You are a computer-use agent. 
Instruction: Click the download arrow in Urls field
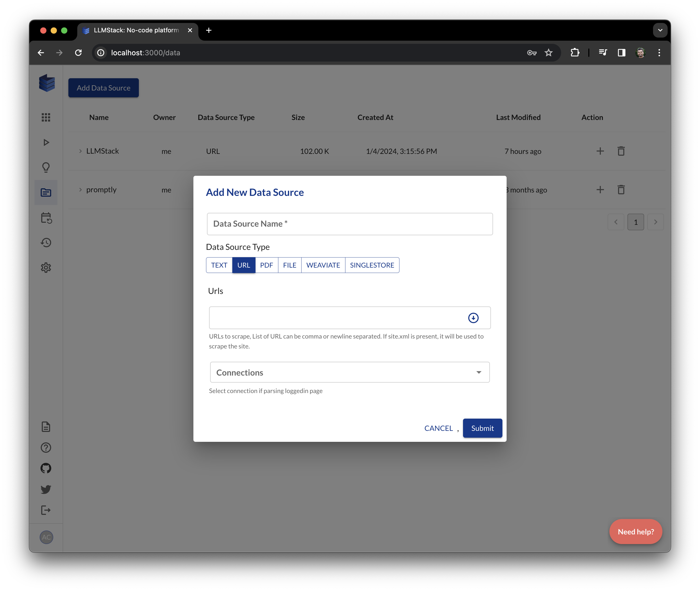point(473,318)
